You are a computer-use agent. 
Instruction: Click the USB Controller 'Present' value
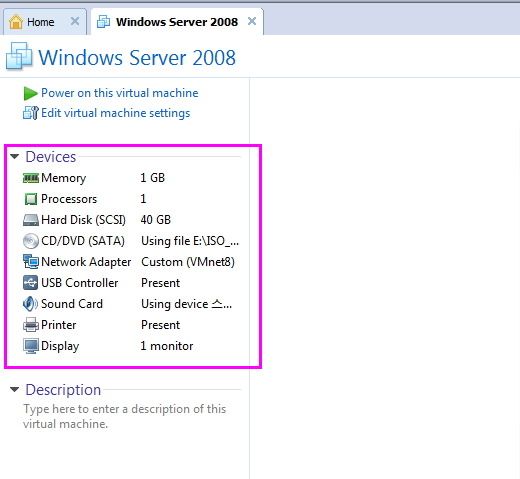[x=161, y=283]
